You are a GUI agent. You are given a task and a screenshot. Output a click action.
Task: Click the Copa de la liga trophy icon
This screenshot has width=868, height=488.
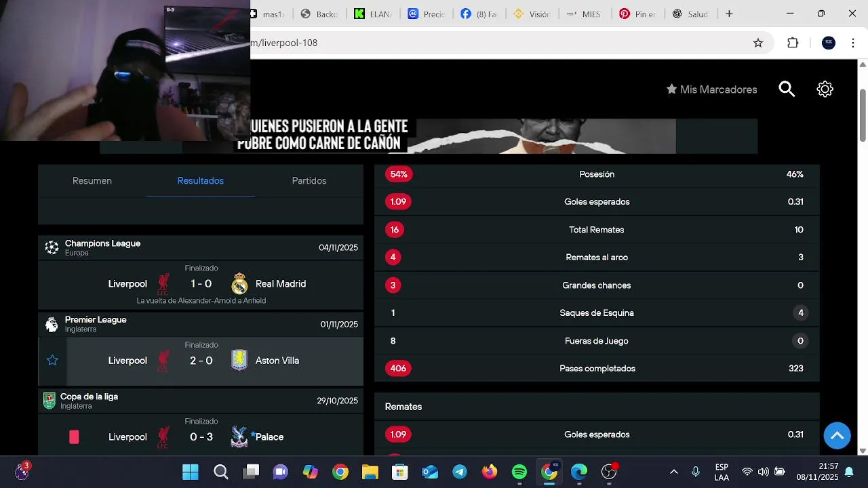tap(50, 401)
